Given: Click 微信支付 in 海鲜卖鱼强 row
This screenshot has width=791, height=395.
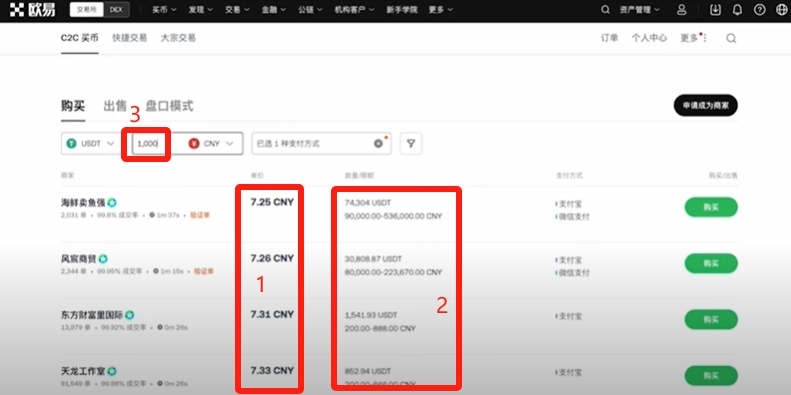Looking at the screenshot, I should point(574,217).
